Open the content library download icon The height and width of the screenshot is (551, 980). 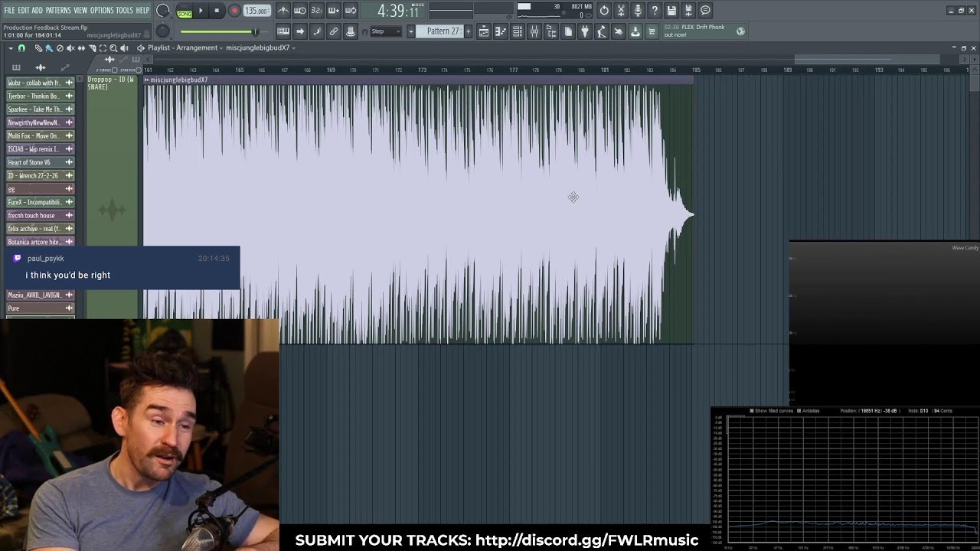coord(635,31)
